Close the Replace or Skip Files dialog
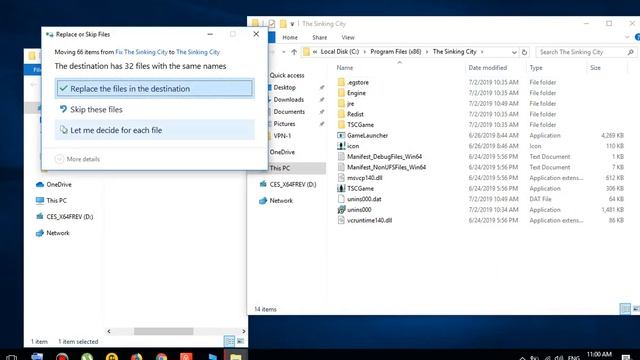Screen dimensions: 640x360 (x=256, y=34)
